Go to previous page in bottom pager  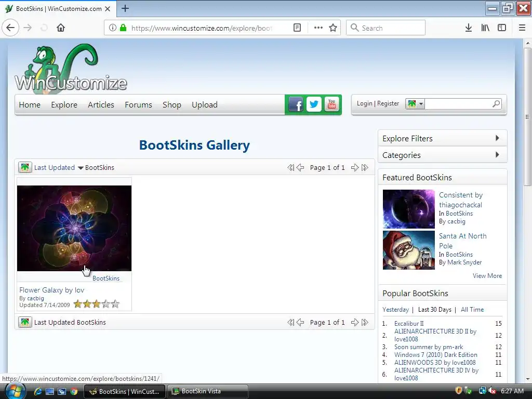(300, 322)
